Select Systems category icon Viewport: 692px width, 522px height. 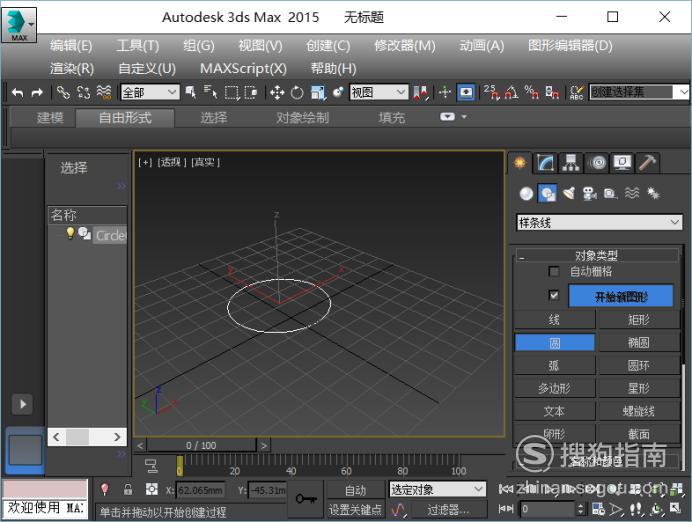[x=653, y=193]
